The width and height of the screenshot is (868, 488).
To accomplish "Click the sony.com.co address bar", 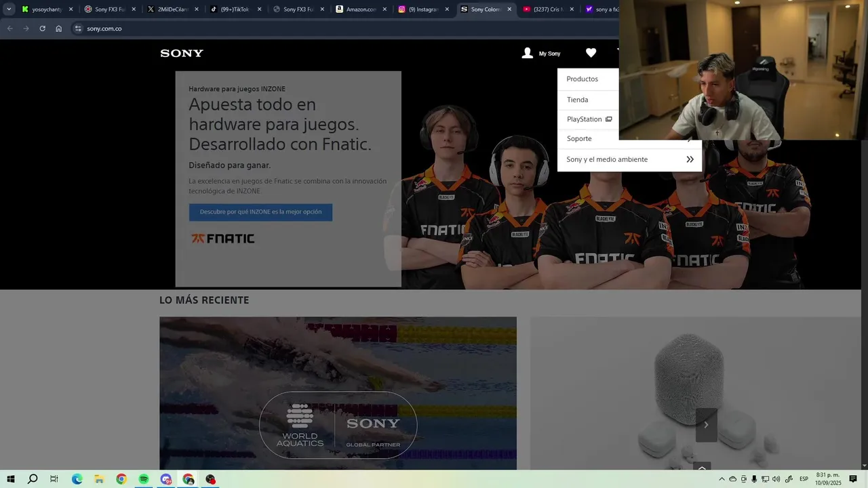I will [x=104, y=28].
